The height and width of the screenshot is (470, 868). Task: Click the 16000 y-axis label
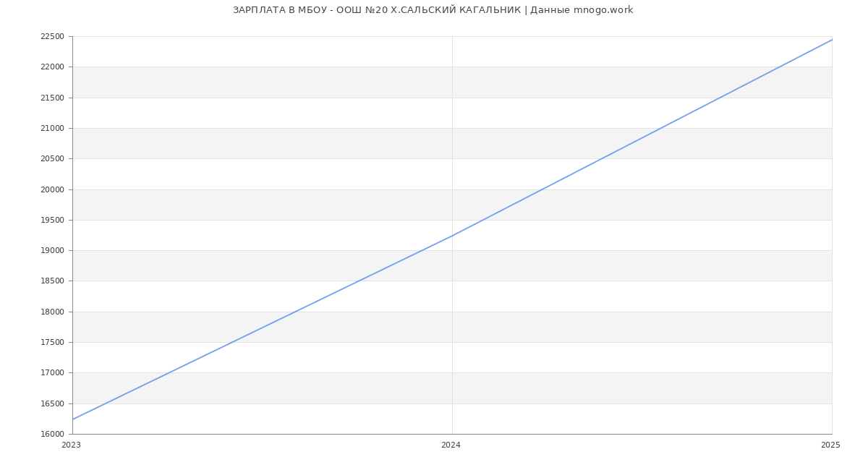coord(52,435)
